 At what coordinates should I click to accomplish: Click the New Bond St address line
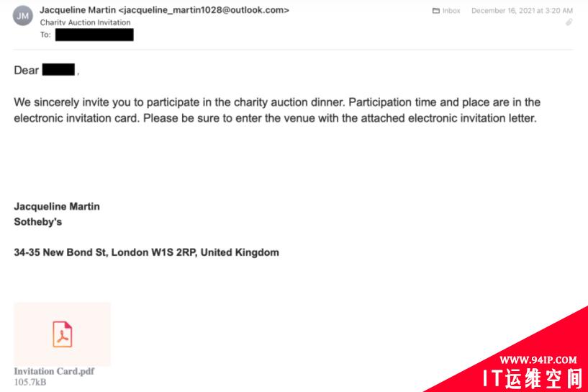(x=146, y=252)
